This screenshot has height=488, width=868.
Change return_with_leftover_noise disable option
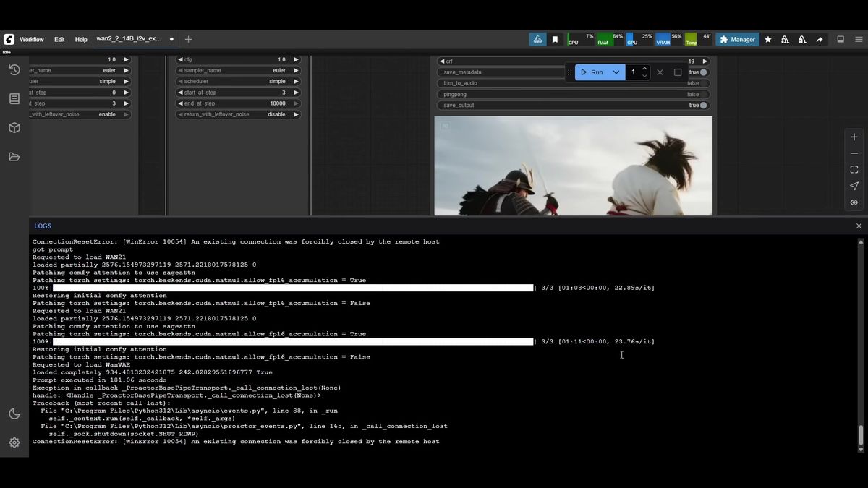(296, 114)
